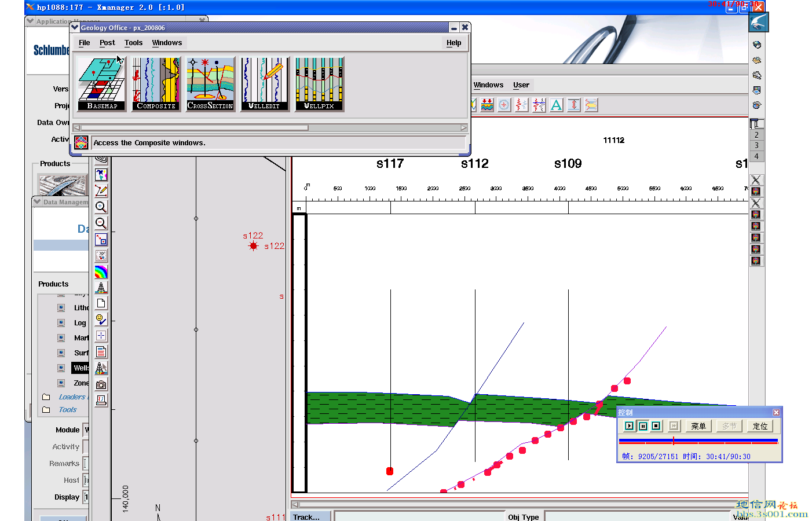The width and height of the screenshot is (812, 521).
Task: Click the derrick with cursor select tool
Action: point(101,368)
